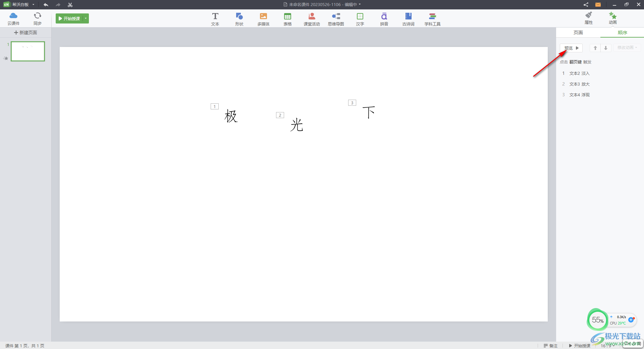Viewport: 644px width, 349px height.
Task: Click the 预览 preview button
Action: click(x=571, y=48)
